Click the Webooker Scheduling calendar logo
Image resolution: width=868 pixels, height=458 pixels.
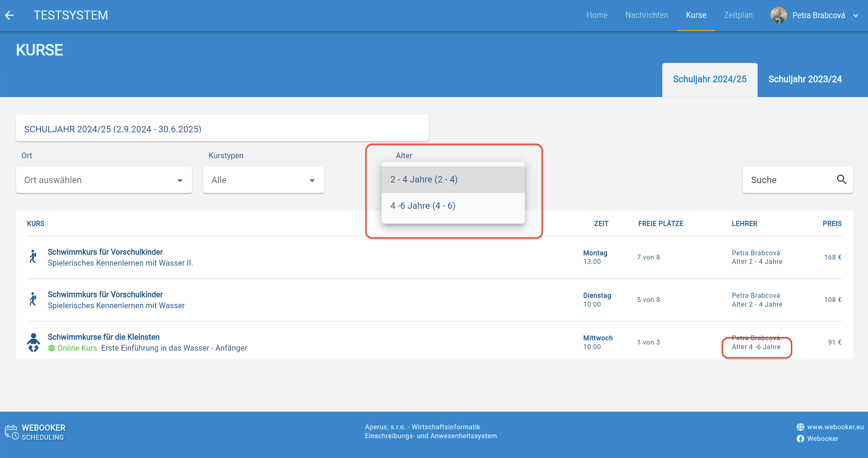point(12,432)
